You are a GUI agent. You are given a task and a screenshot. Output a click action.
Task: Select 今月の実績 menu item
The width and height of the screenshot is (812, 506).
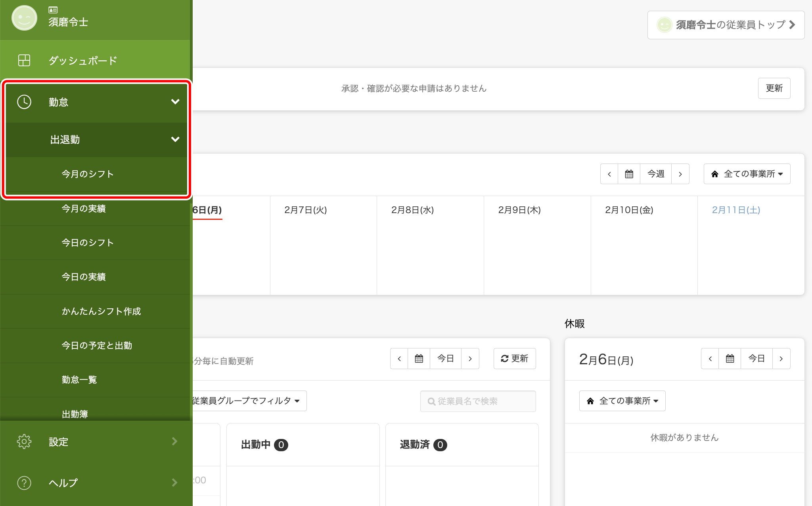pyautogui.click(x=84, y=209)
